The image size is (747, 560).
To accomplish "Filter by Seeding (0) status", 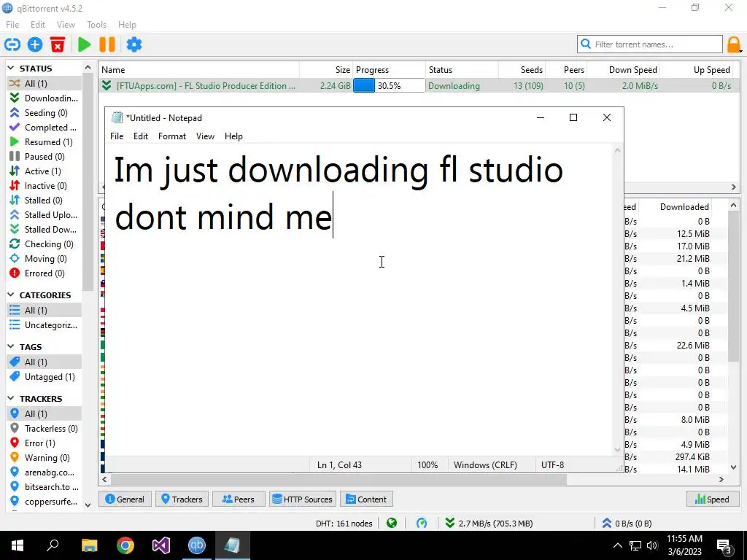I will (x=44, y=113).
